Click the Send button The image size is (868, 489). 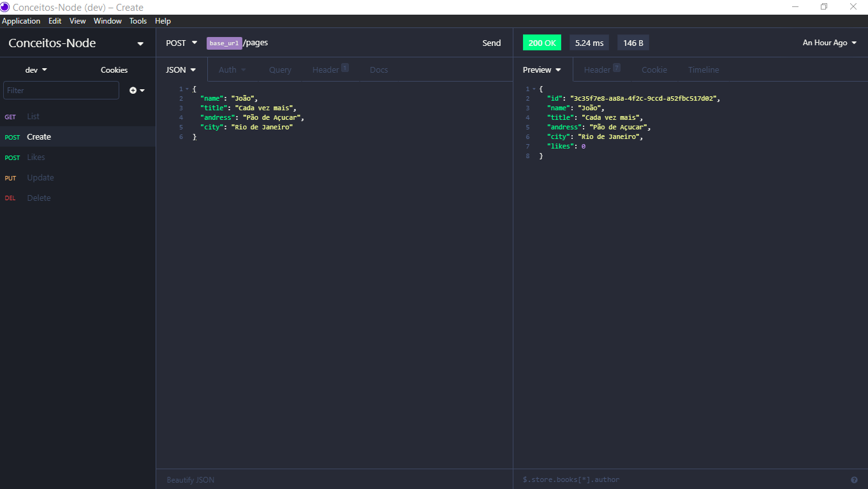pyautogui.click(x=491, y=43)
